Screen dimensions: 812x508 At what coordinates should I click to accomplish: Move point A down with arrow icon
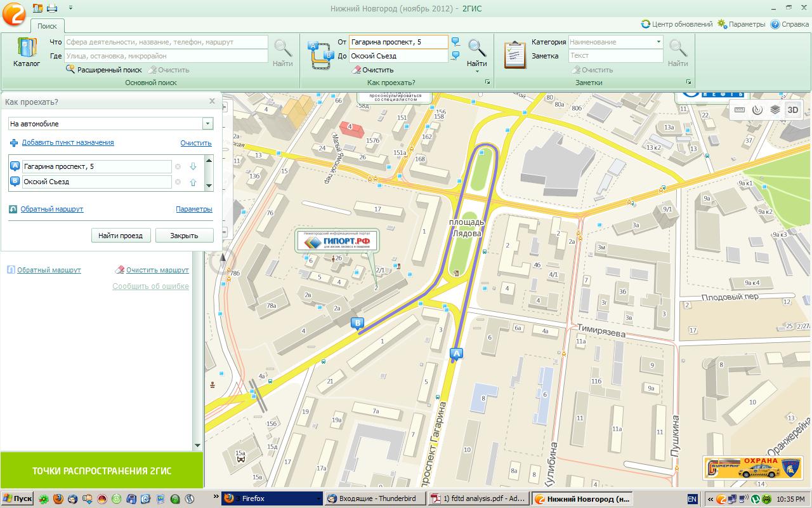pyautogui.click(x=193, y=166)
